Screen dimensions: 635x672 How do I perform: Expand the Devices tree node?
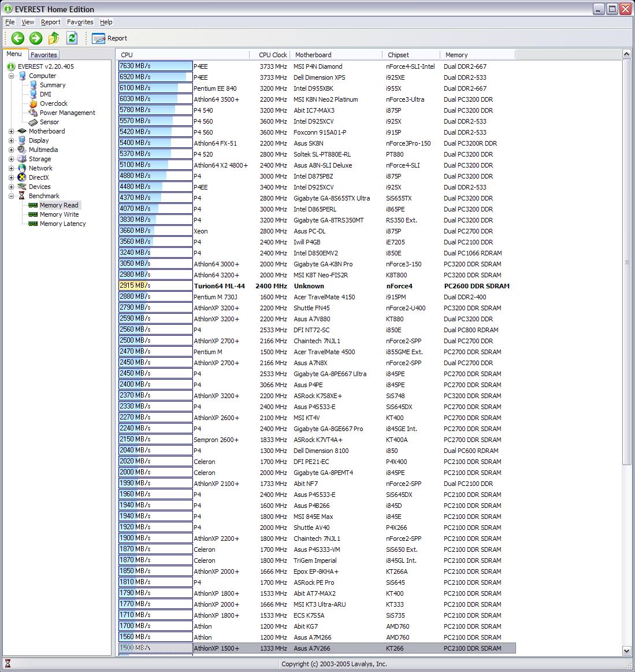[x=11, y=187]
